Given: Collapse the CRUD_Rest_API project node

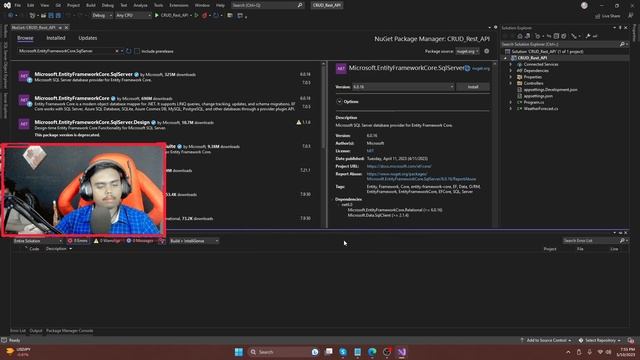Looking at the screenshot, I should [x=505, y=58].
